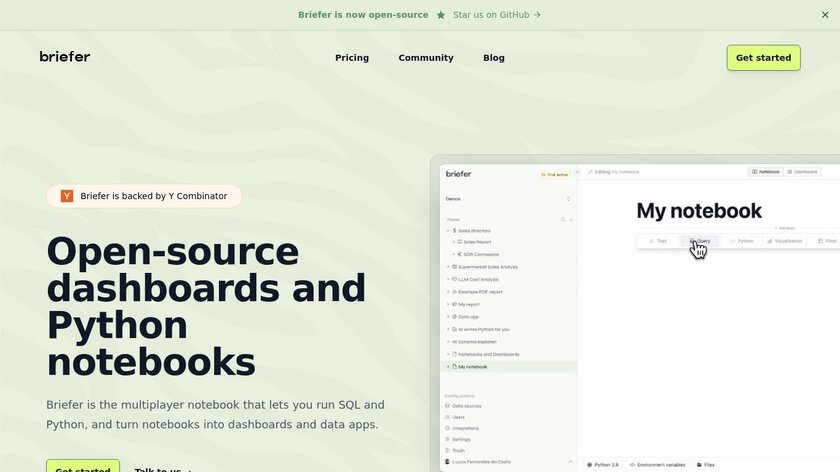Screen dimensions: 840x472
Task: Click the Y Combinator logo icon
Action: tap(67, 196)
